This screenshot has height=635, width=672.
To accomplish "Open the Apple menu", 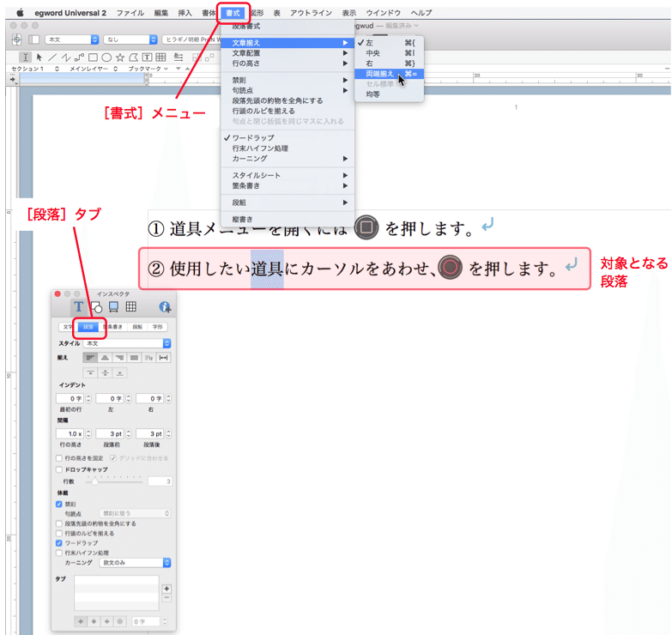I will pos(20,13).
